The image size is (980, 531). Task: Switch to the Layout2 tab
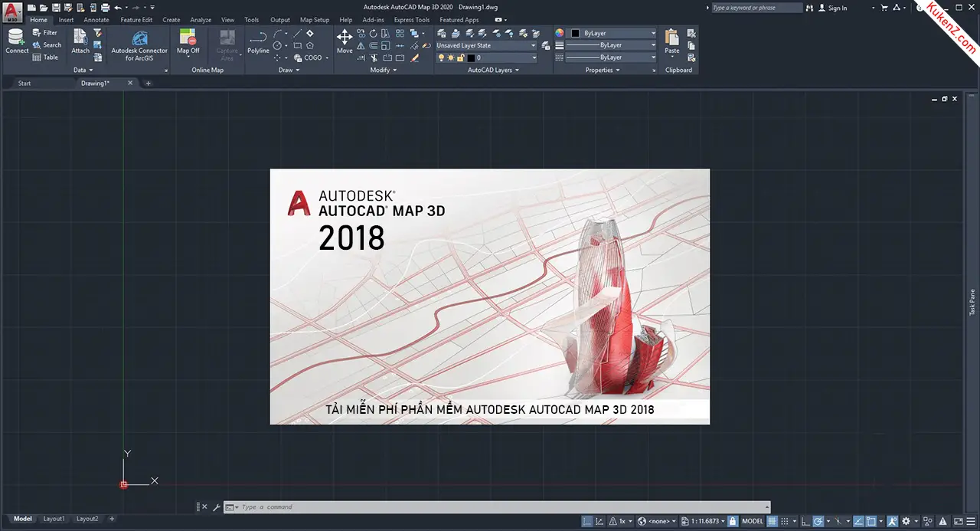87,519
